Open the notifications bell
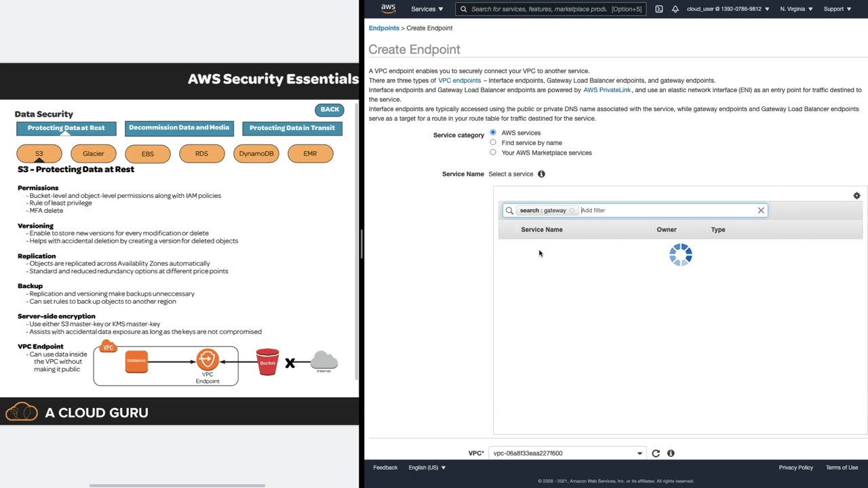Screen dimensions: 868x488 pyautogui.click(x=675, y=9)
